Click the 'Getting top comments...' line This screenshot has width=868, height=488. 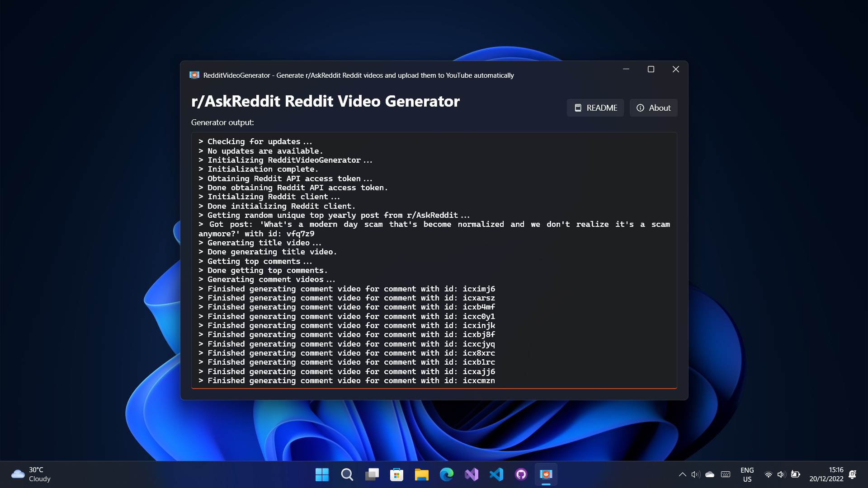tap(255, 261)
